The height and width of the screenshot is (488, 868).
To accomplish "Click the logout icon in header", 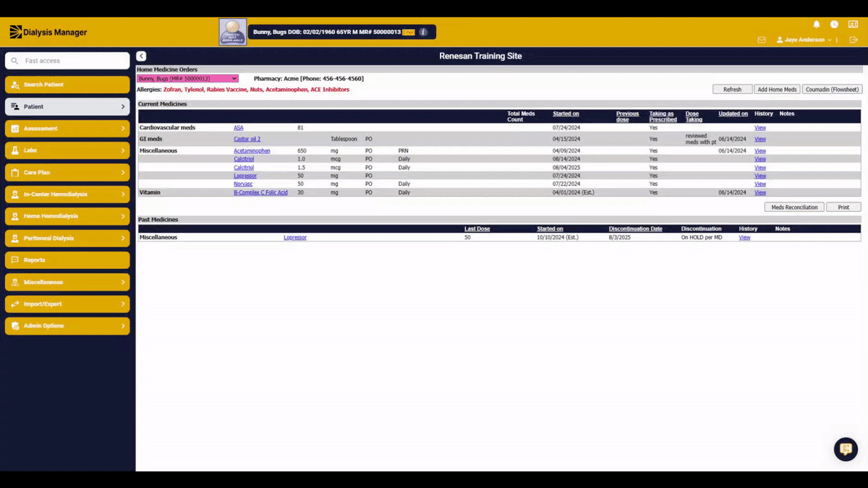I will coord(854,40).
